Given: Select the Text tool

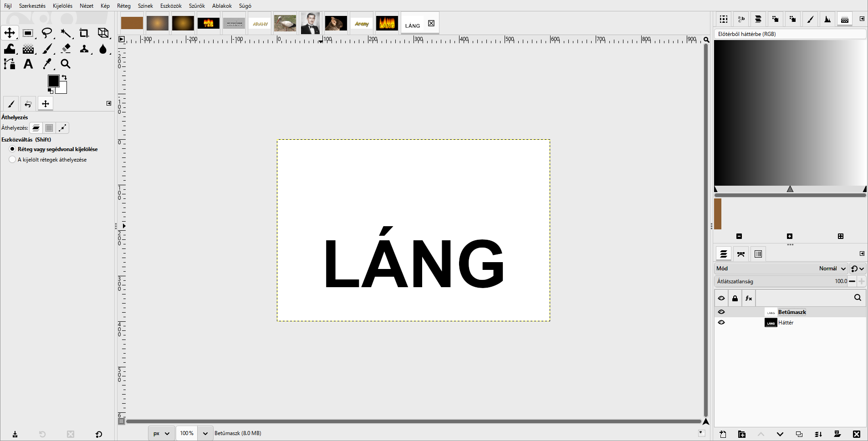Looking at the screenshot, I should click(28, 64).
